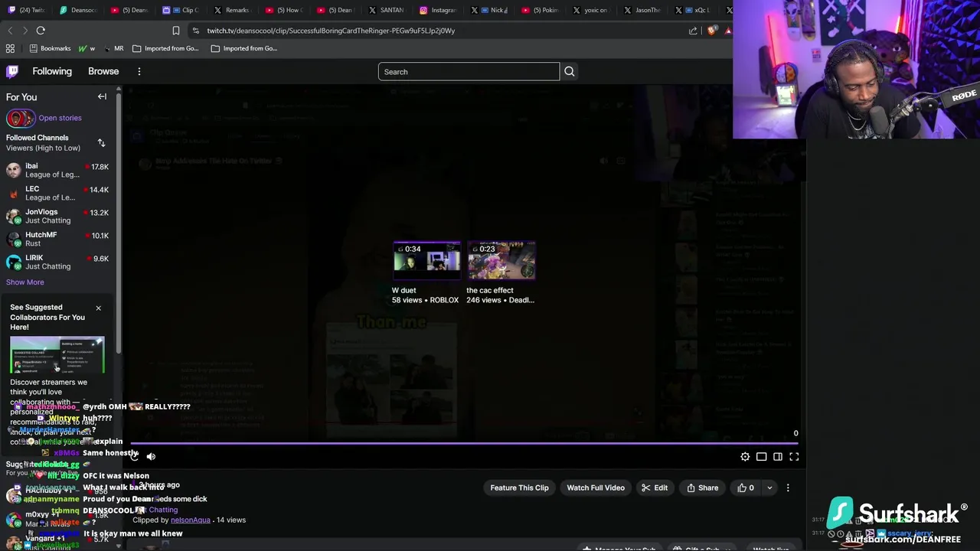Screen dimensions: 980x551
Task: Reload the browser page
Action: [41, 31]
